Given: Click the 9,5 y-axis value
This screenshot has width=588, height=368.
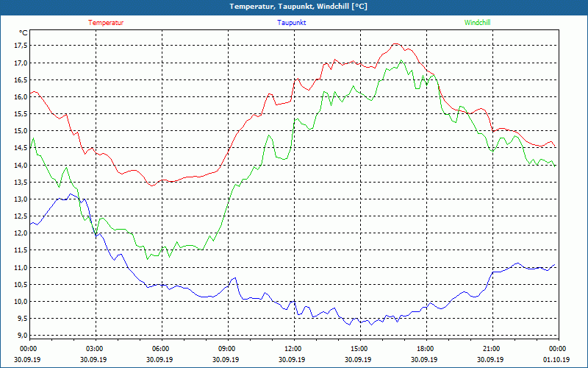Looking at the screenshot, I should (22, 319).
